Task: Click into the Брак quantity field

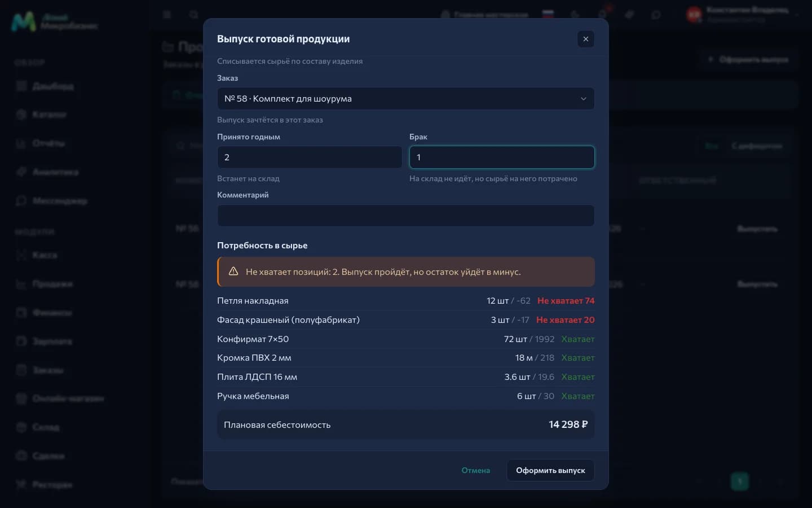Action: (x=502, y=157)
